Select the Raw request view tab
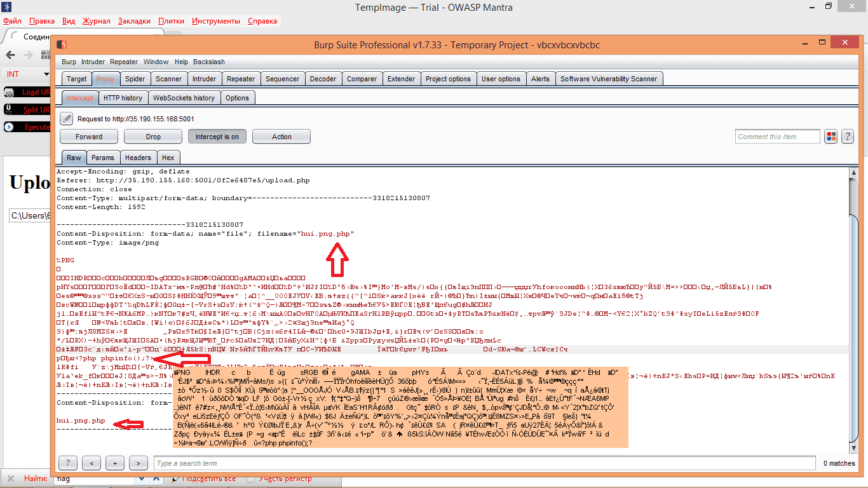 point(74,158)
